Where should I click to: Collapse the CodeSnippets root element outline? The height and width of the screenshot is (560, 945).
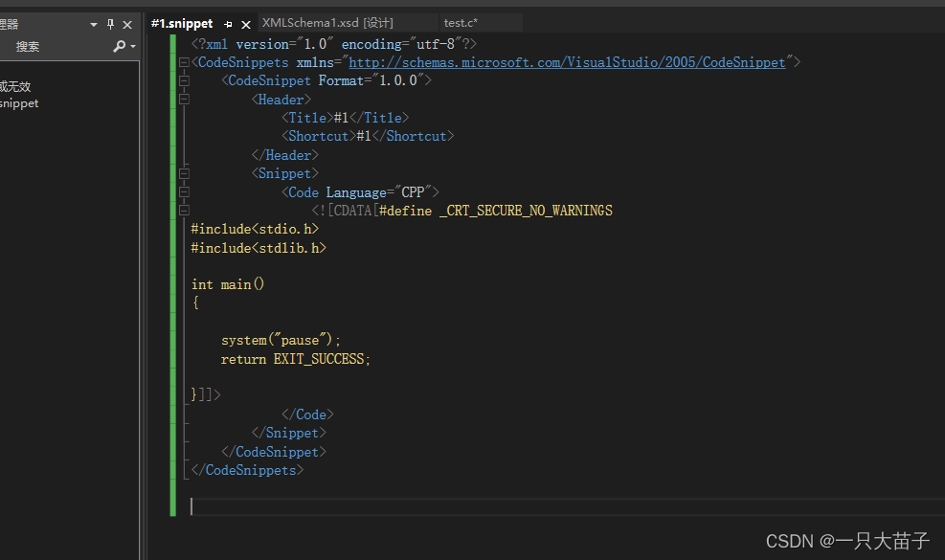(x=184, y=61)
